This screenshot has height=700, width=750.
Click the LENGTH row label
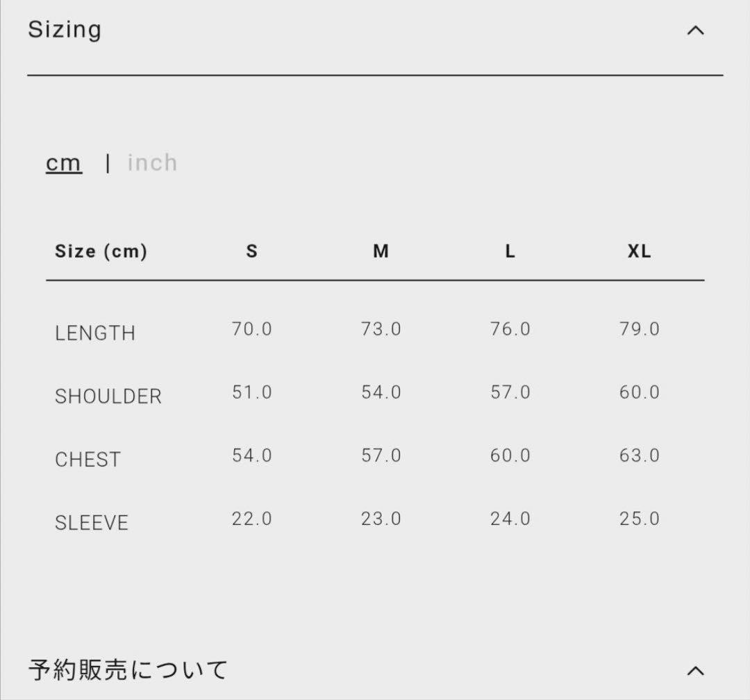pyautogui.click(x=95, y=333)
